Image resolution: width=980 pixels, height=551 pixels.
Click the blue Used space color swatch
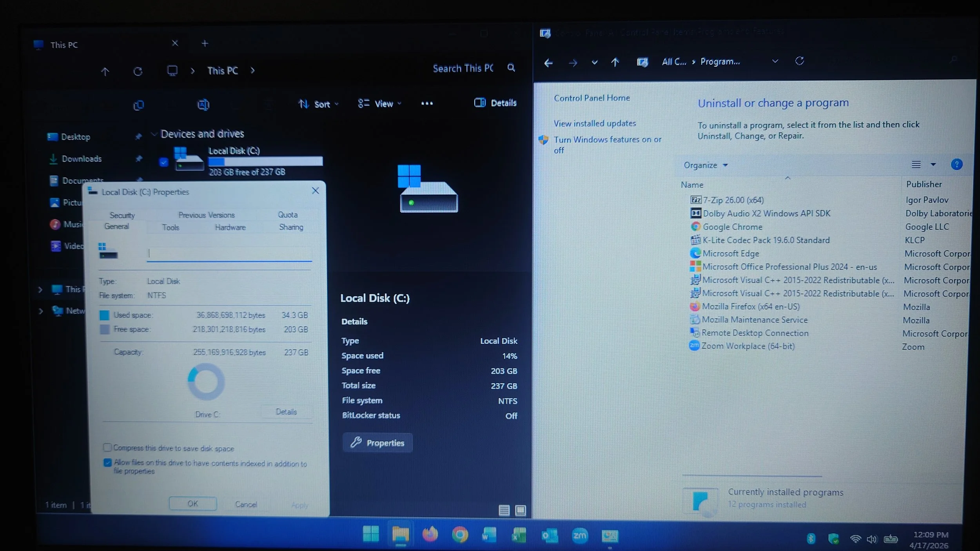[104, 315]
